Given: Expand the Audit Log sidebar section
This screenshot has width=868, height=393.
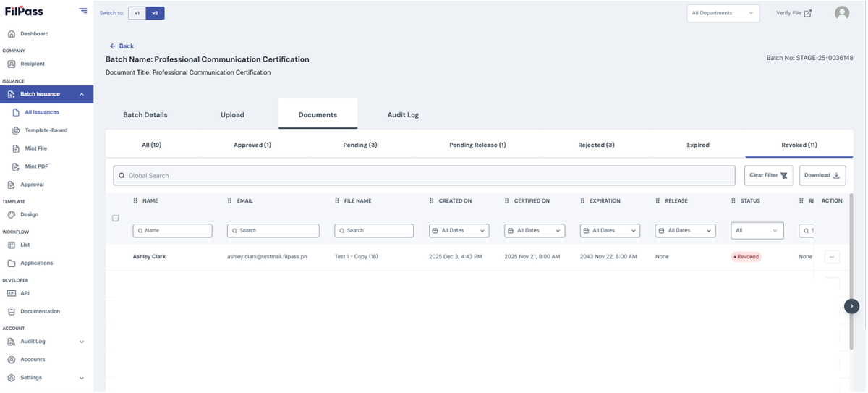Looking at the screenshot, I should point(82,342).
